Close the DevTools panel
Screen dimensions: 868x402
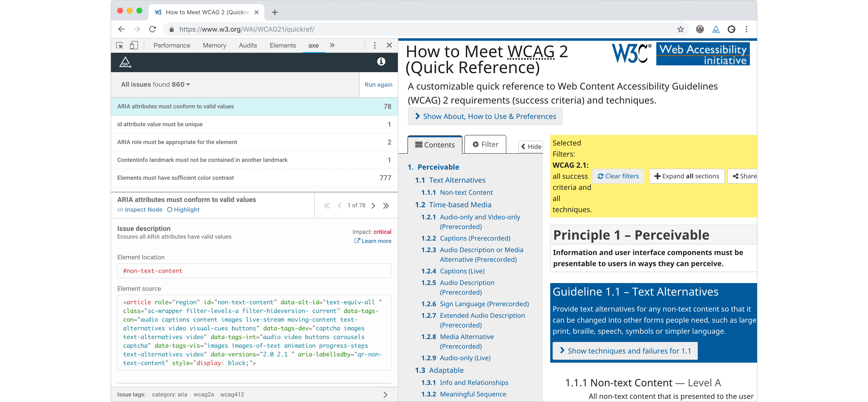click(390, 45)
